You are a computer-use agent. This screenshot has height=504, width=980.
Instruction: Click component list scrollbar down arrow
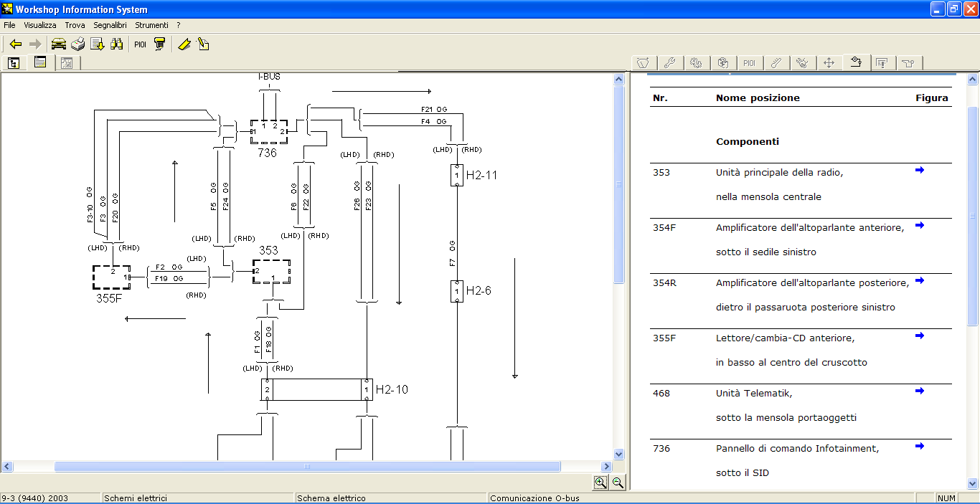coord(973,484)
